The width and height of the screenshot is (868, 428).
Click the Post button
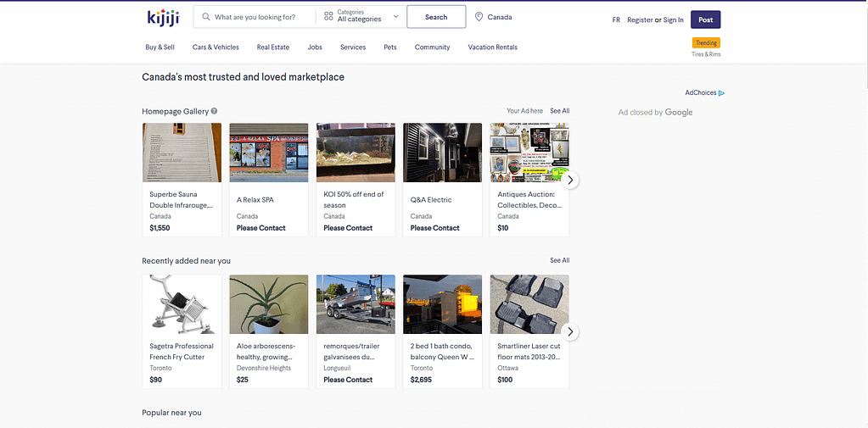tap(706, 19)
